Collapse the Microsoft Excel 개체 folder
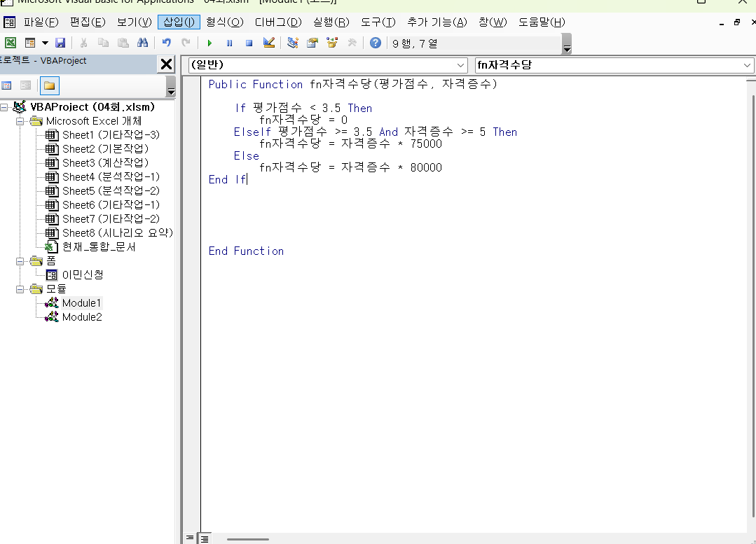Image resolution: width=756 pixels, height=544 pixels. tap(20, 121)
